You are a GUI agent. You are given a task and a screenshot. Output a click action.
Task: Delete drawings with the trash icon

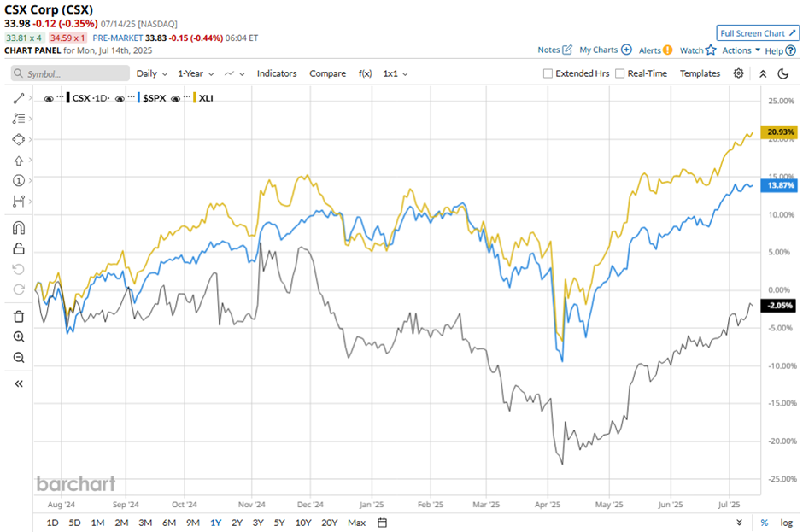pyautogui.click(x=19, y=317)
